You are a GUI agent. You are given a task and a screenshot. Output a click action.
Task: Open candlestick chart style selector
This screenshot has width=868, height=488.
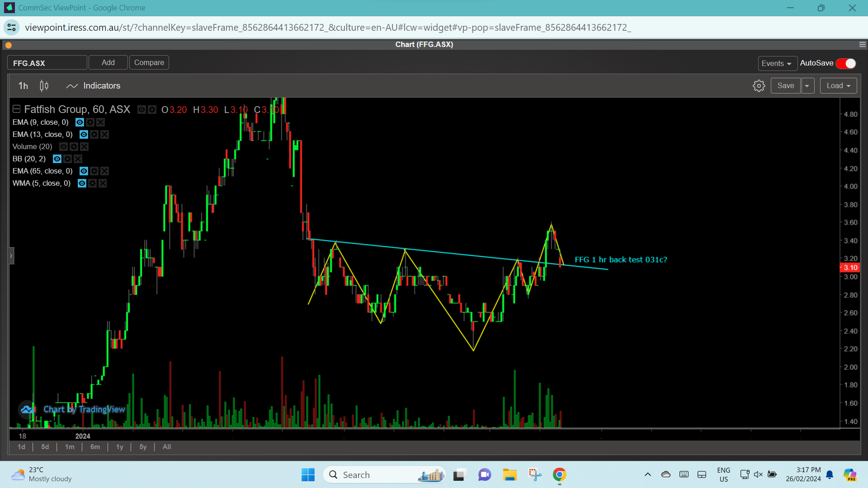click(44, 86)
